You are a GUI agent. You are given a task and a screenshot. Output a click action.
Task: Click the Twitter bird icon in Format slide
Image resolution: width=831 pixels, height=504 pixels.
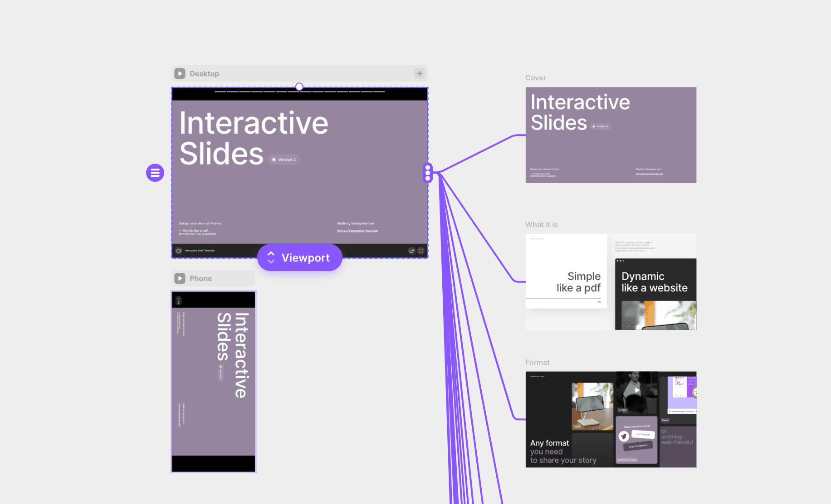coord(624,436)
